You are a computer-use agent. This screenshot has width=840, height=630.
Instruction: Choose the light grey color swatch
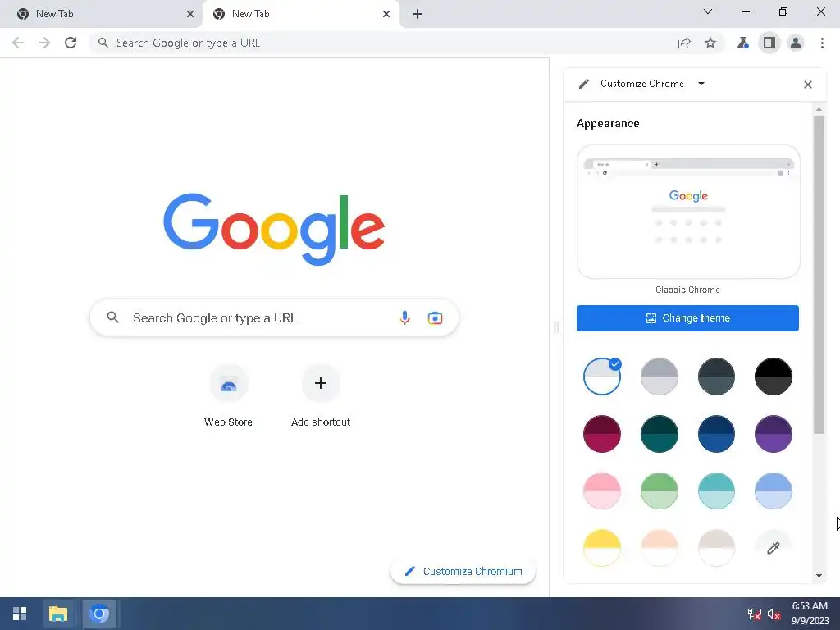pos(659,376)
